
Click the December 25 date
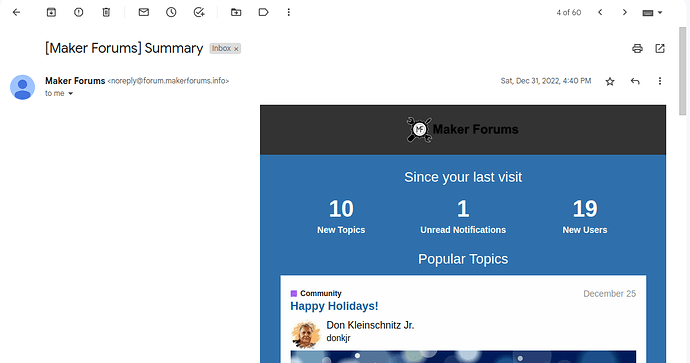pos(609,293)
